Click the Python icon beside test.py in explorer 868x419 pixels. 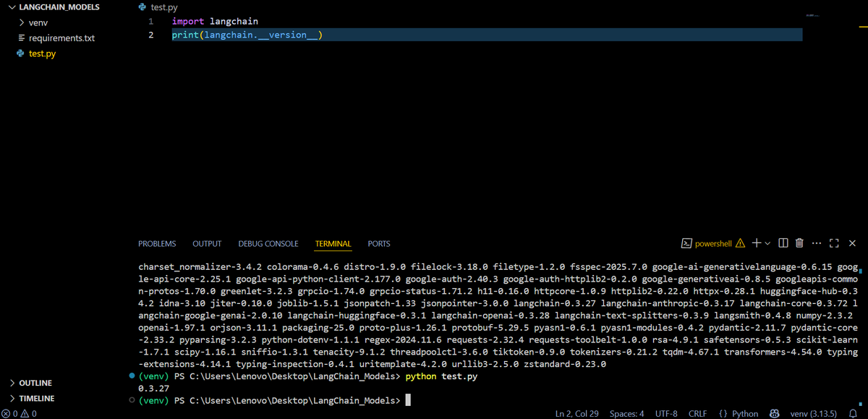[x=21, y=54]
